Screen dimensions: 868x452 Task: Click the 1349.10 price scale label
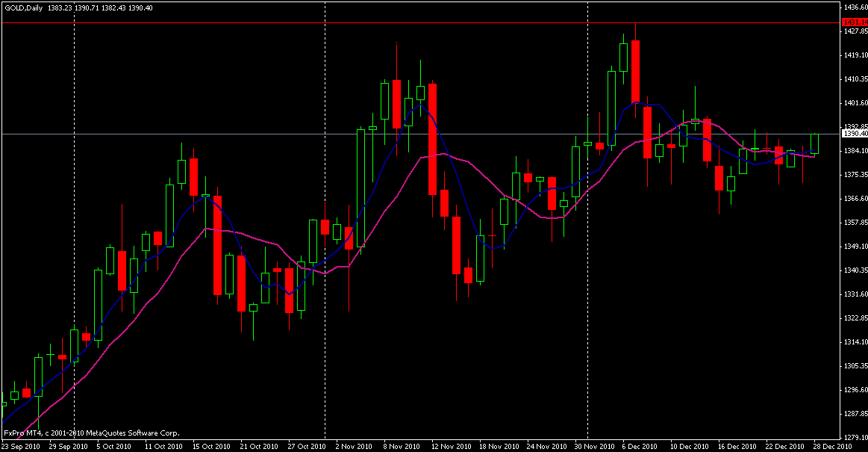point(855,246)
